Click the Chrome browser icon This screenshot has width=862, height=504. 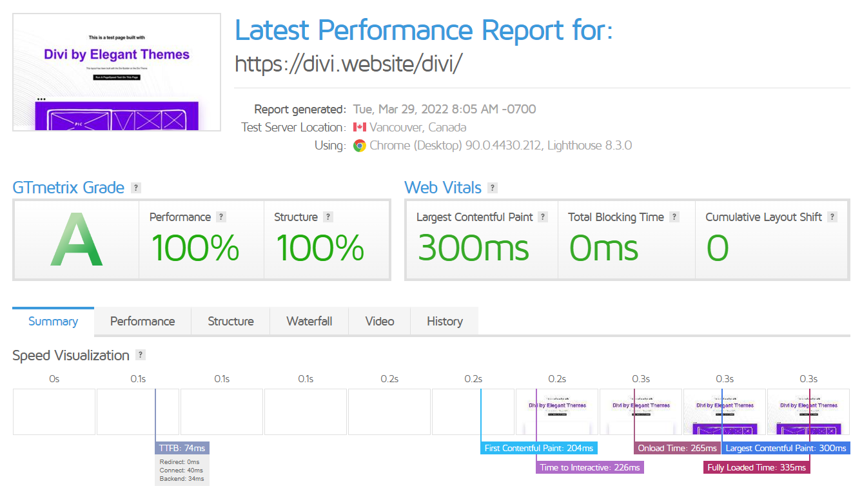pyautogui.click(x=359, y=146)
